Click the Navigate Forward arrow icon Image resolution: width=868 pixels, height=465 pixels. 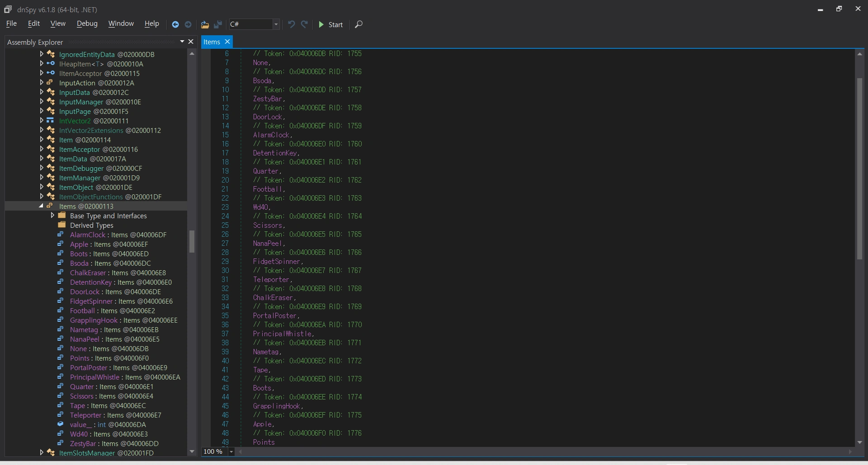(188, 24)
